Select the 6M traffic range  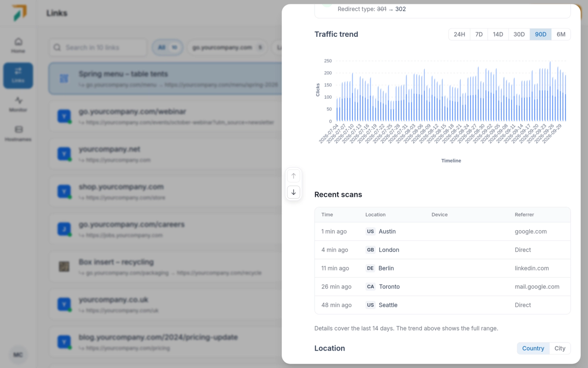tap(561, 34)
